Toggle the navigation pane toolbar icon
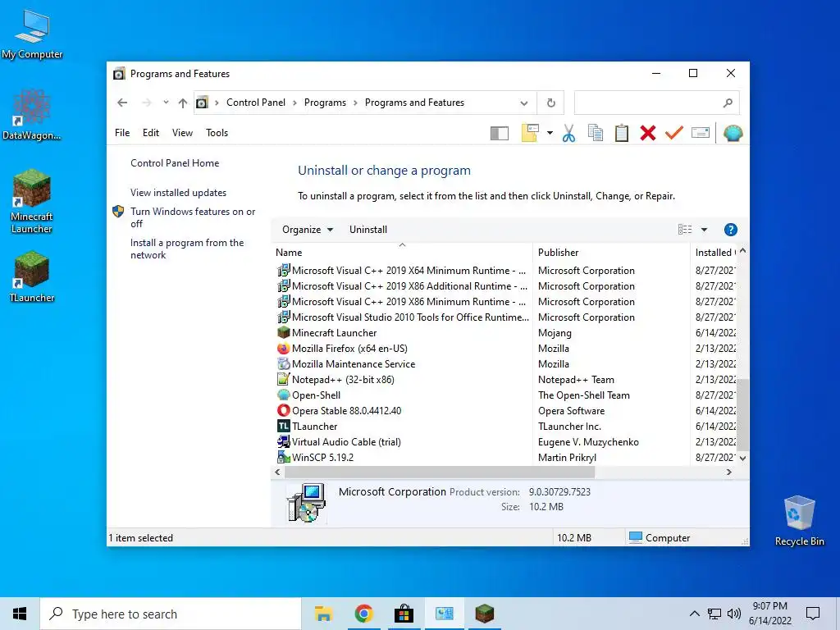 (x=500, y=134)
